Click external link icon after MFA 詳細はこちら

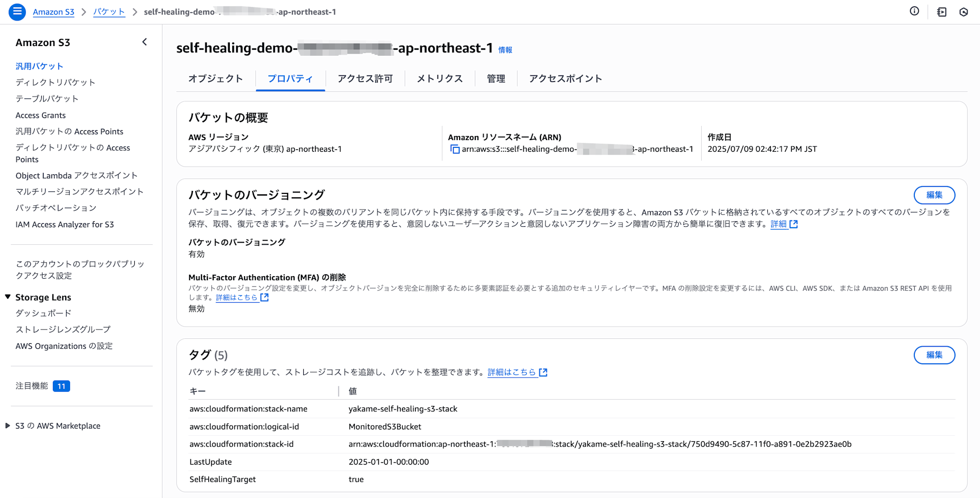(x=265, y=297)
